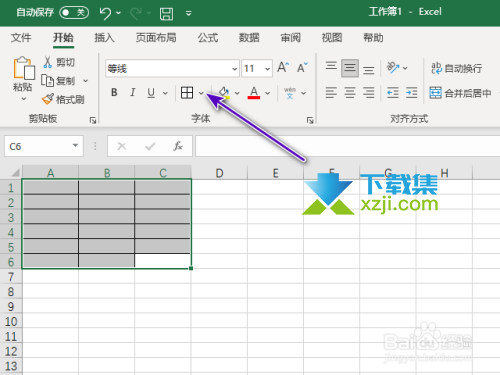Open the 字体 dialog launcher

(310, 120)
